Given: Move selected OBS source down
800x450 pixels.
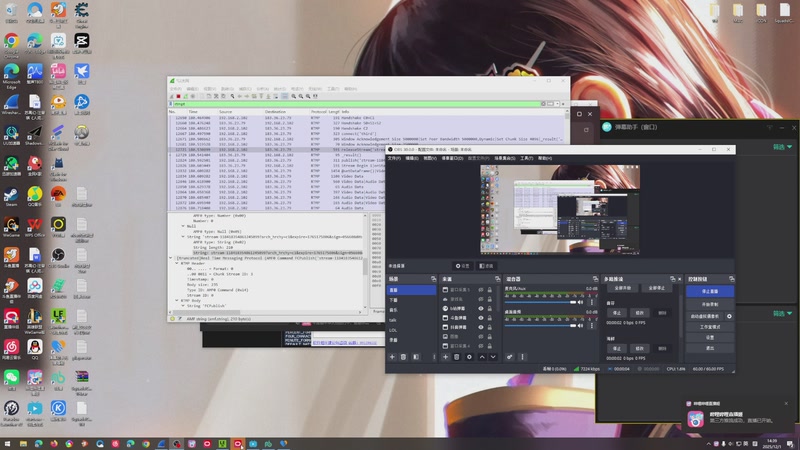Looking at the screenshot, I should [493, 357].
